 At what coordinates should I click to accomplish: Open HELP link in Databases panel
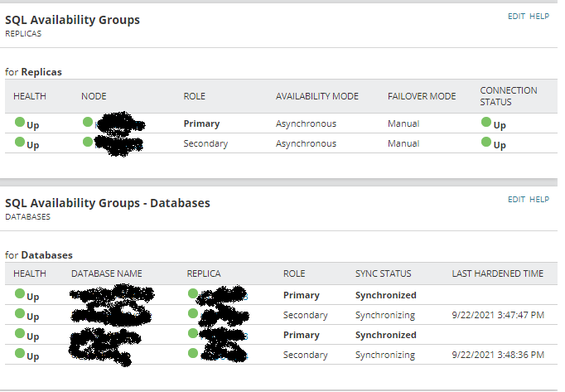pos(539,200)
